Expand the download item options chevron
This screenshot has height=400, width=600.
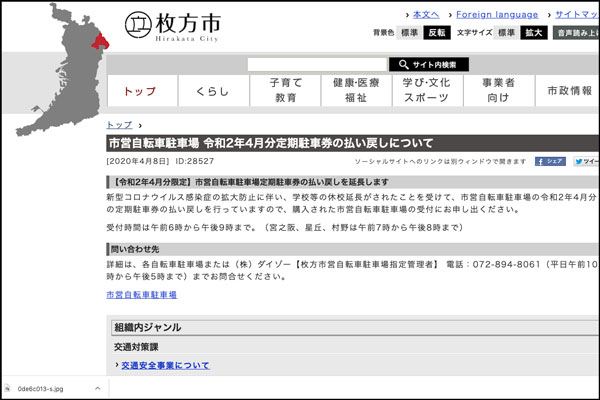[x=98, y=387]
